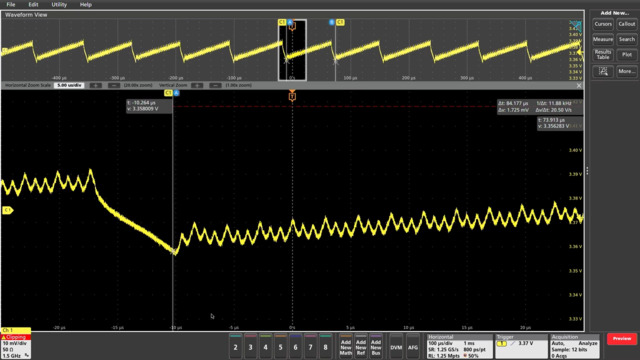Turn on channel 4
640x360 pixels.
pyautogui.click(x=266, y=347)
